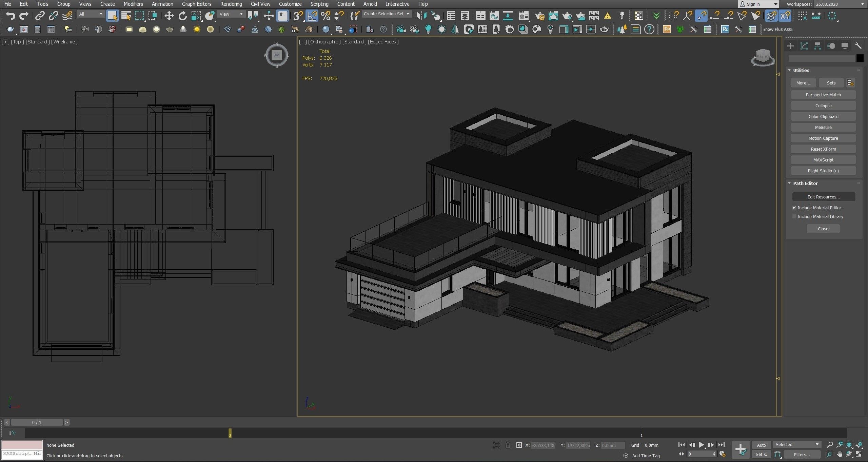The width and height of the screenshot is (868, 462).
Task: Click the Edit Resources button
Action: pyautogui.click(x=823, y=197)
